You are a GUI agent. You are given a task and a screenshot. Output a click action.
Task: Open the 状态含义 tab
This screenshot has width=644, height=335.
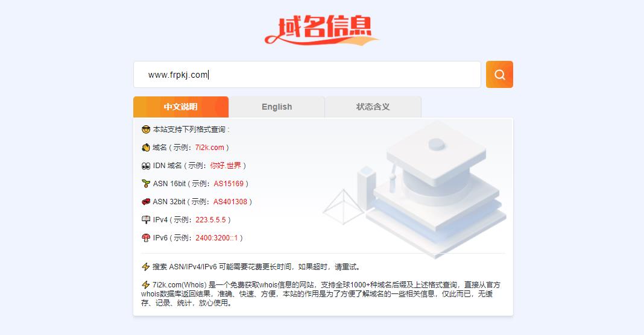pyautogui.click(x=373, y=107)
